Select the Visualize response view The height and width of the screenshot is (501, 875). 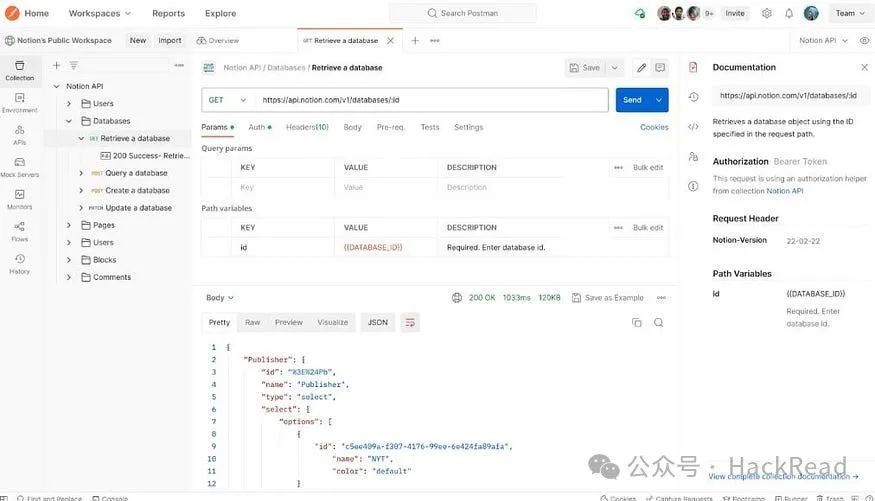(333, 322)
